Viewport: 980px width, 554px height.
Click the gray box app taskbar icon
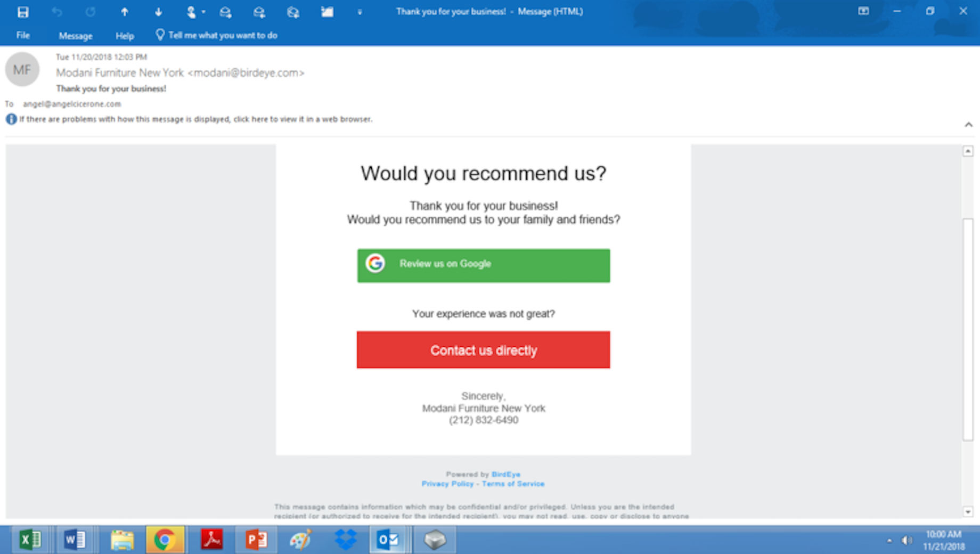coord(435,540)
